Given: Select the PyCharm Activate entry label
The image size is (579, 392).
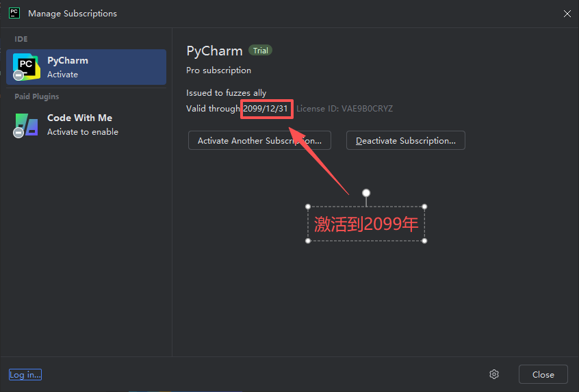Looking at the screenshot, I should point(68,67).
